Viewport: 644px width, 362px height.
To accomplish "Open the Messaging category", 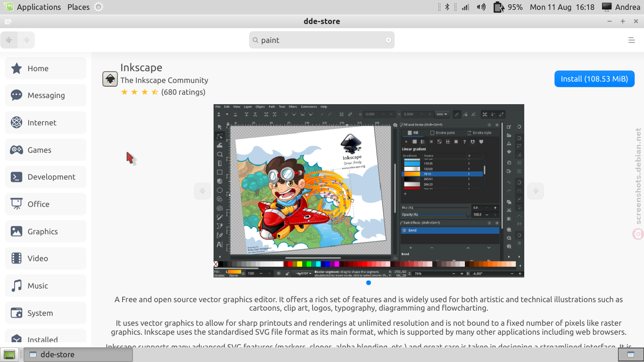I will point(45,95).
